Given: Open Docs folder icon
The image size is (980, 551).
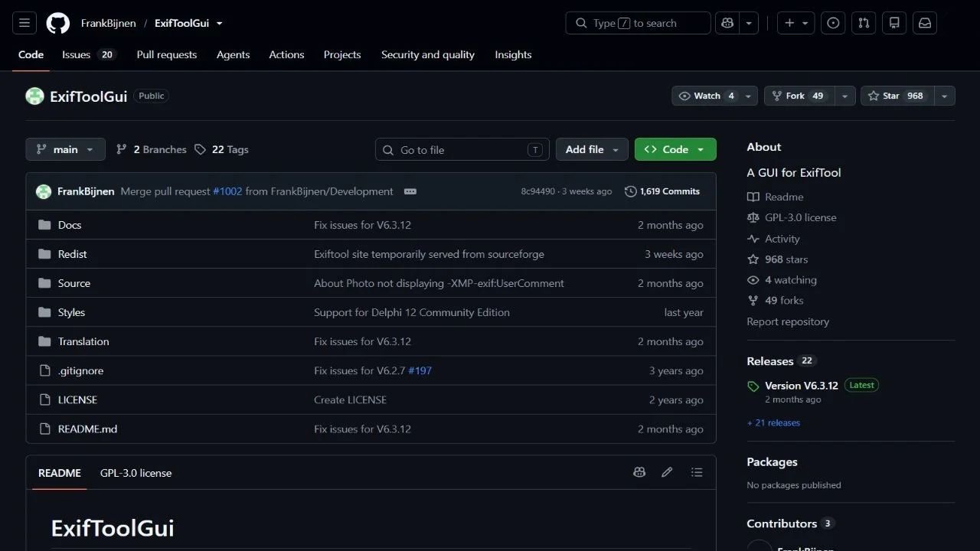Looking at the screenshot, I should tap(44, 225).
